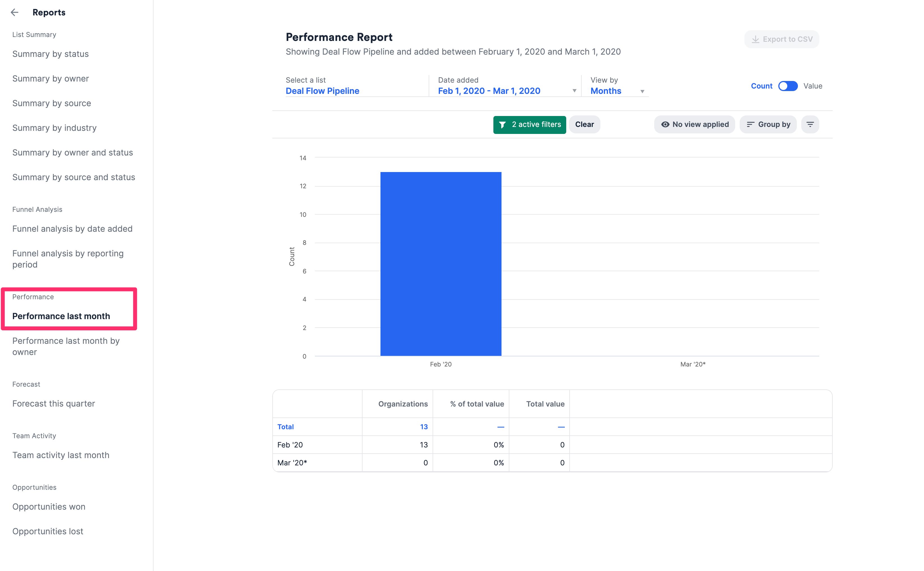Click the funnel icon on 2 active filters

point(502,125)
